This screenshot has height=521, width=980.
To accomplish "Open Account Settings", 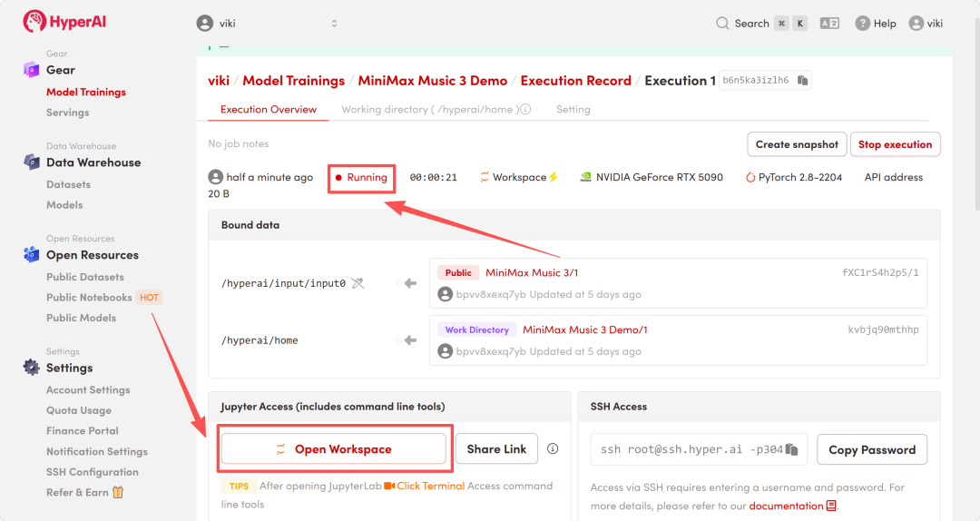I will pyautogui.click(x=88, y=389).
